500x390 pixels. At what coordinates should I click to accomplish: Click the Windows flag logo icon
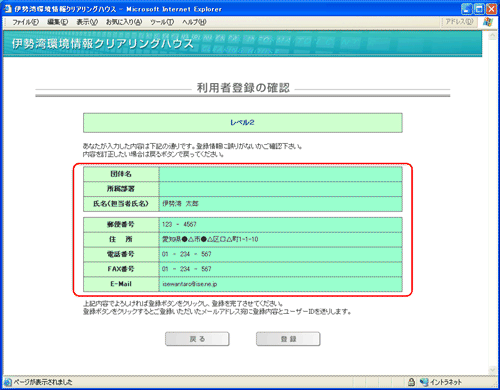(x=488, y=22)
